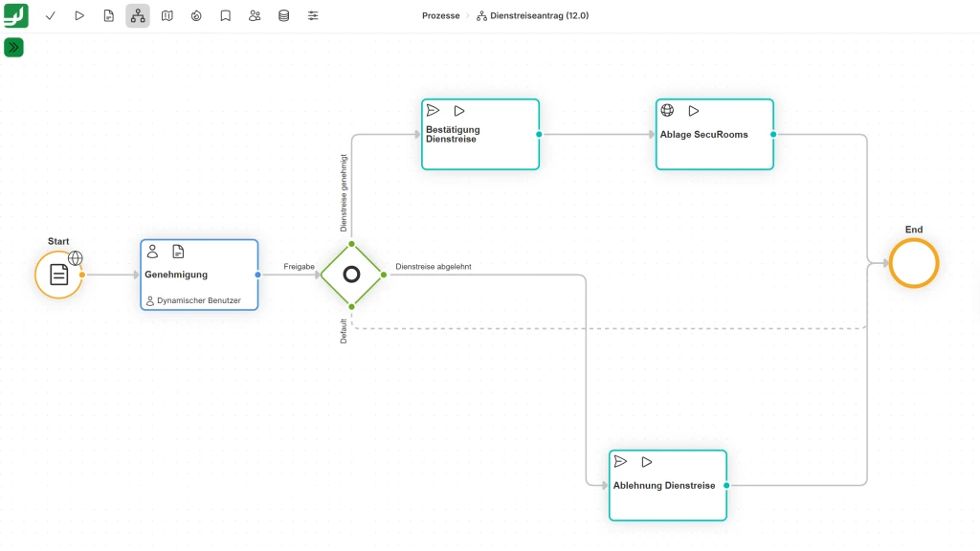Select the Bestätigung Dienstreise task
980x551 pixels.
(480, 134)
